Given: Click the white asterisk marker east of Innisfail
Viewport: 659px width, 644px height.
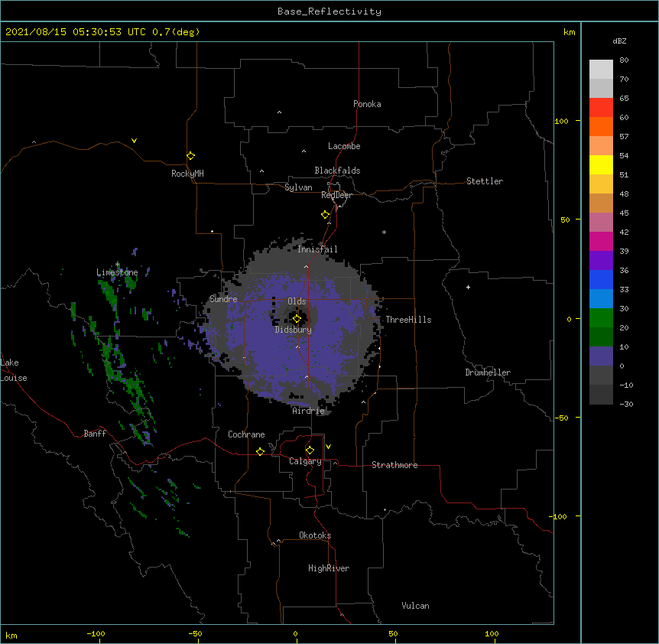Looking at the screenshot, I should (x=384, y=232).
